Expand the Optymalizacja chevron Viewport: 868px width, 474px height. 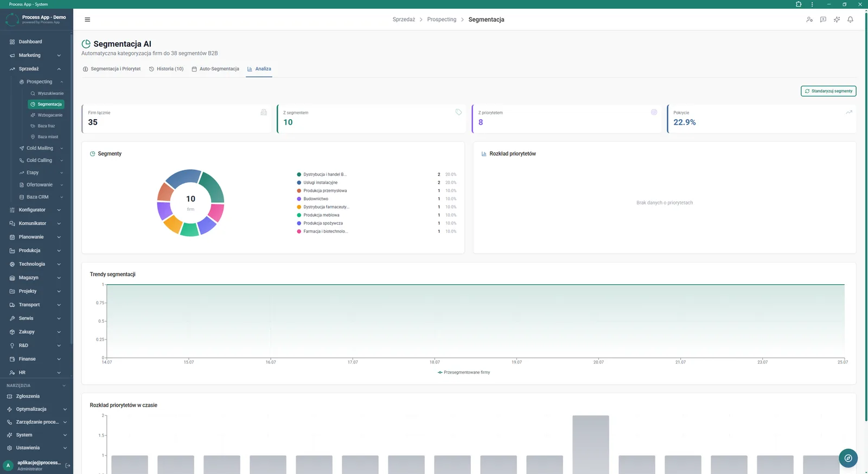click(x=65, y=409)
